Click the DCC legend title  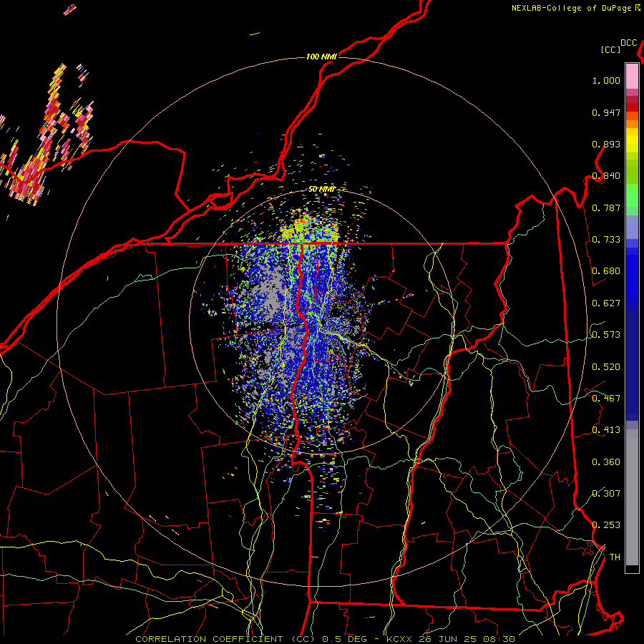pyautogui.click(x=629, y=43)
